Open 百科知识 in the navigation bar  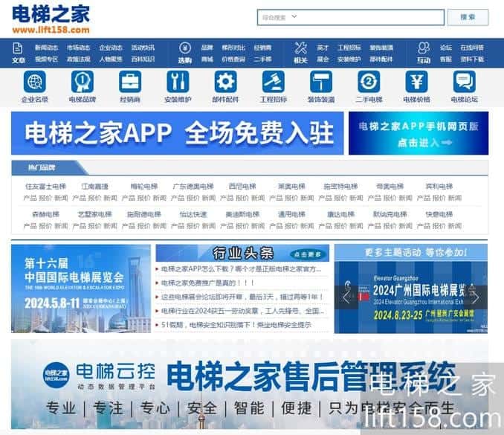coord(143,59)
